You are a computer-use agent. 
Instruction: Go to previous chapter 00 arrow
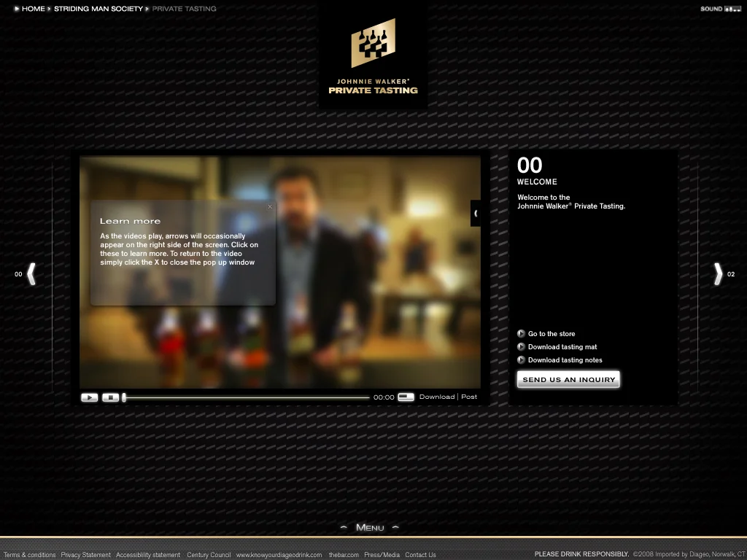tap(31, 274)
